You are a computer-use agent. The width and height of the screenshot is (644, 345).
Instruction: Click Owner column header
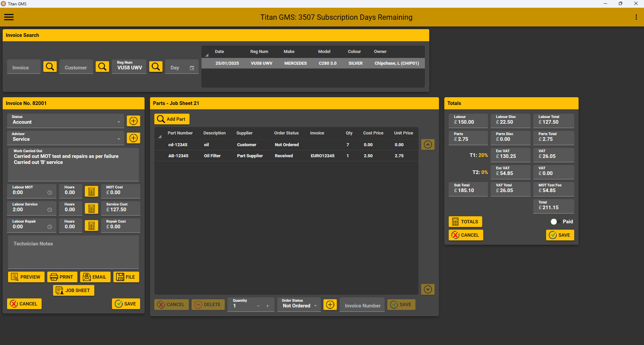pyautogui.click(x=380, y=52)
